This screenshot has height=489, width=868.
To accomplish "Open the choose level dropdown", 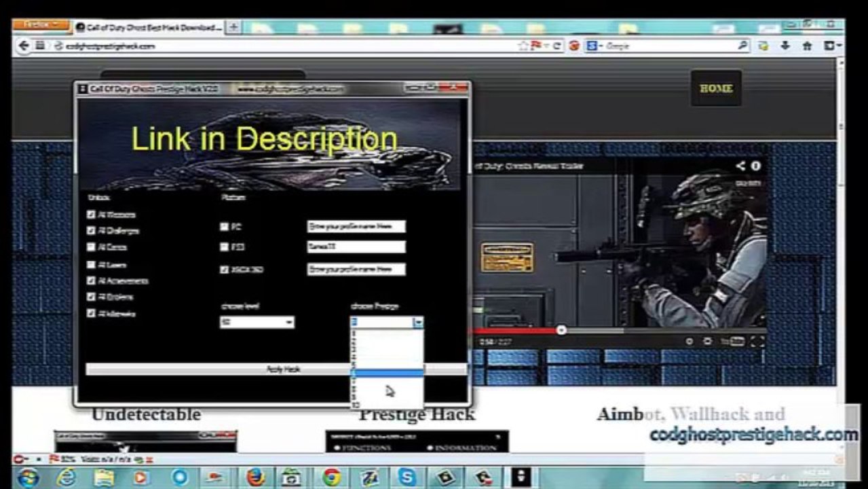I will tap(257, 323).
